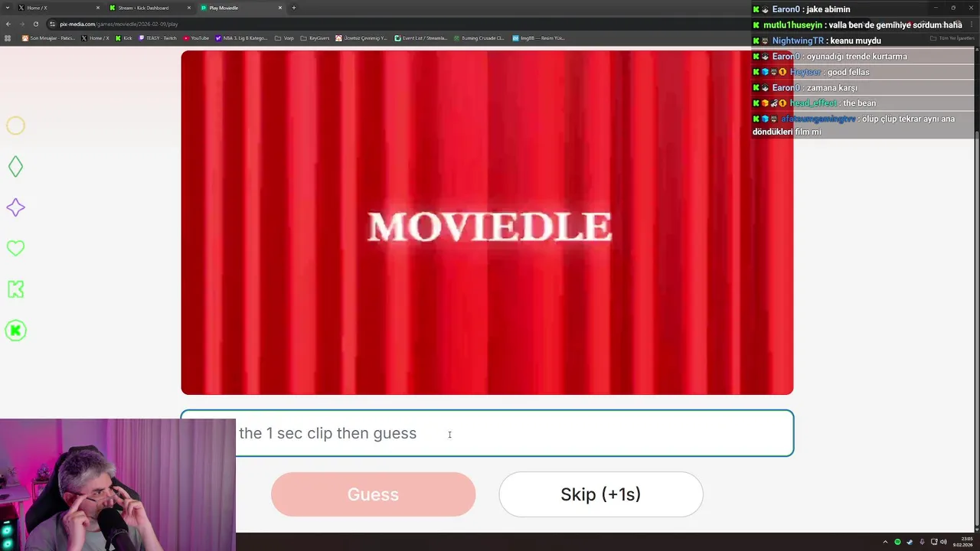Screen dimensions: 980x551
Task: Open the Home / X bookmark
Action: pos(96,37)
